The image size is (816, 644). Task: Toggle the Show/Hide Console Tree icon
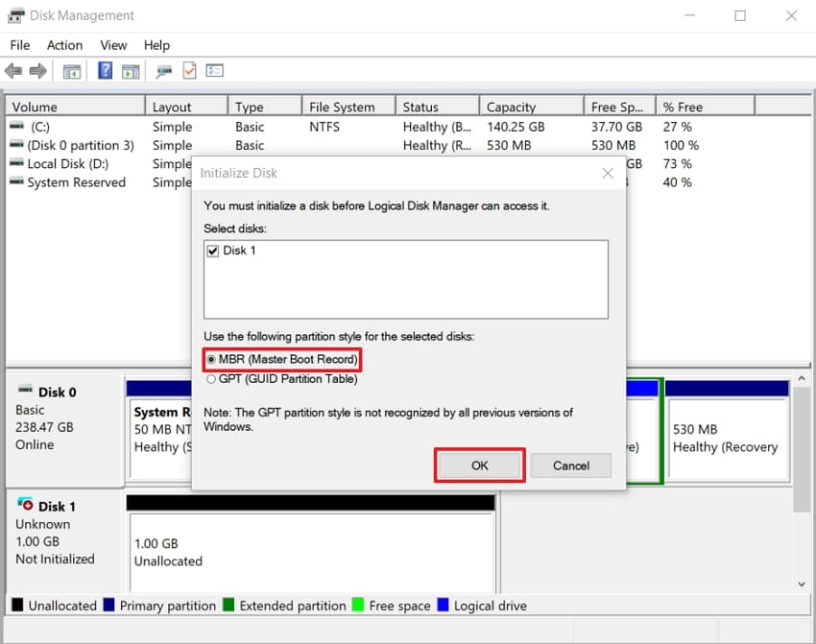(71, 70)
